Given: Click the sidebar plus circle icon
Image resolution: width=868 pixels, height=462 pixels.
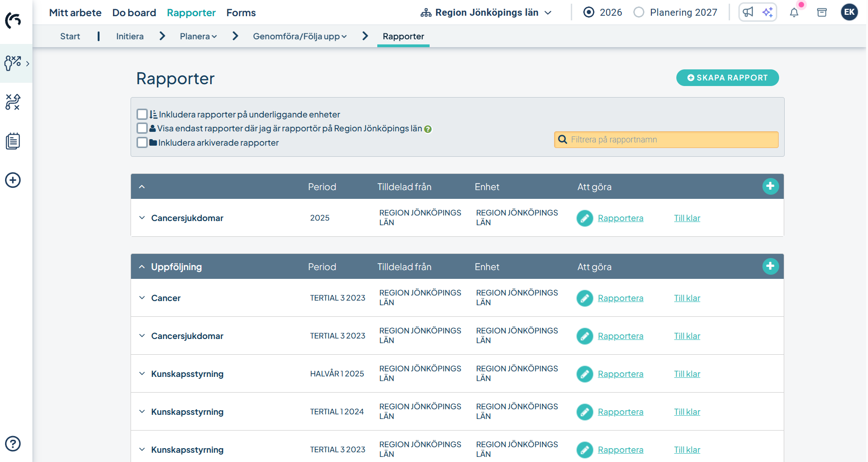Looking at the screenshot, I should 13,180.
